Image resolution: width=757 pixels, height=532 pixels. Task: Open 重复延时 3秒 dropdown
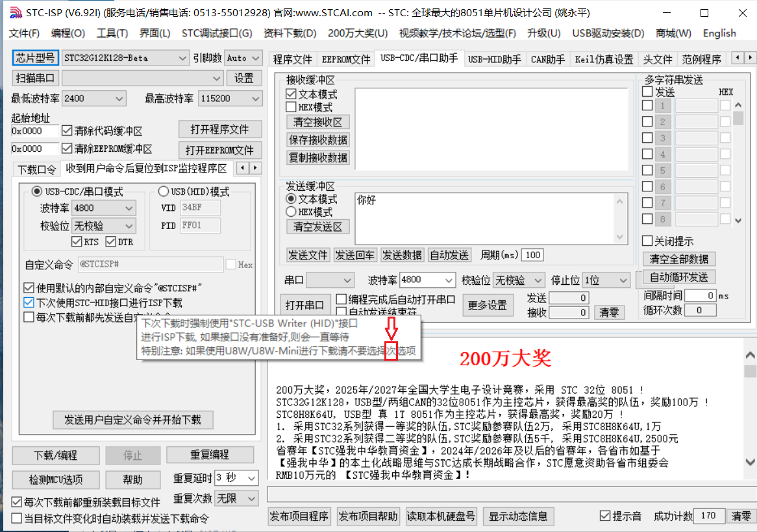tap(236, 478)
